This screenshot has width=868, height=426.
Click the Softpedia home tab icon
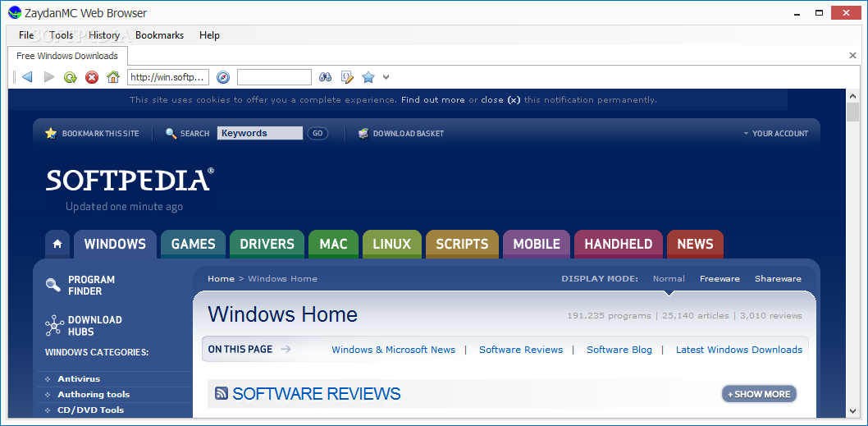(57, 245)
